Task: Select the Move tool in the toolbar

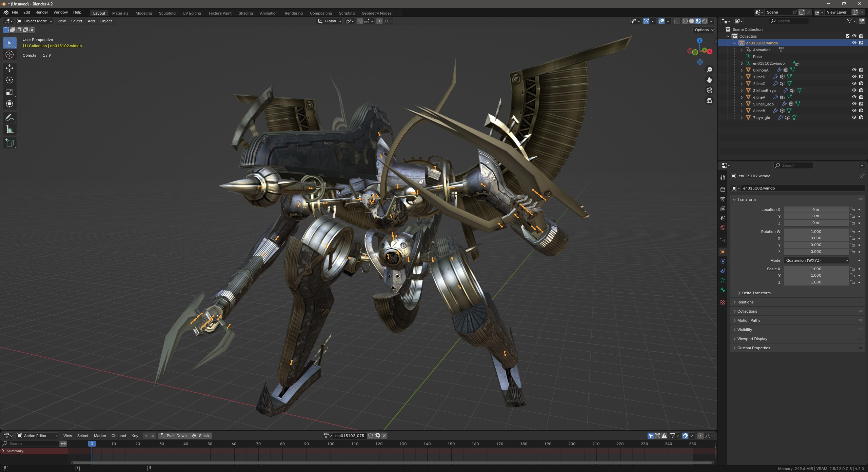Action: coord(9,68)
